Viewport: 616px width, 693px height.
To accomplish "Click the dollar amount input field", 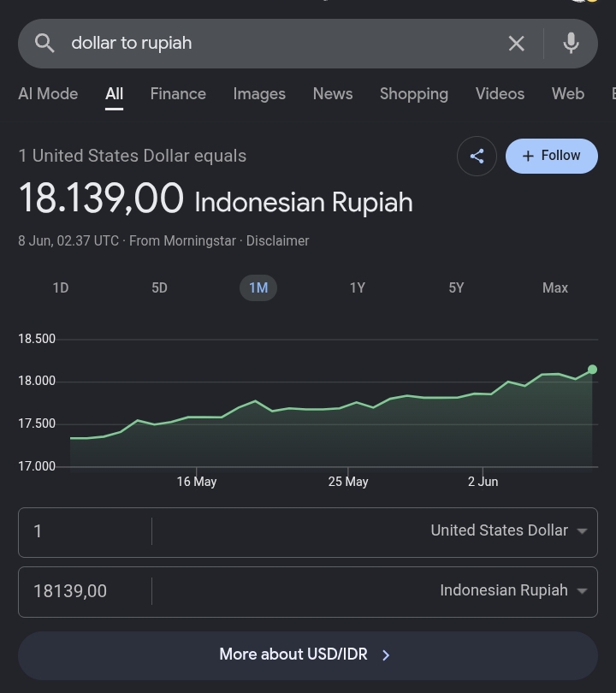I will (x=85, y=531).
